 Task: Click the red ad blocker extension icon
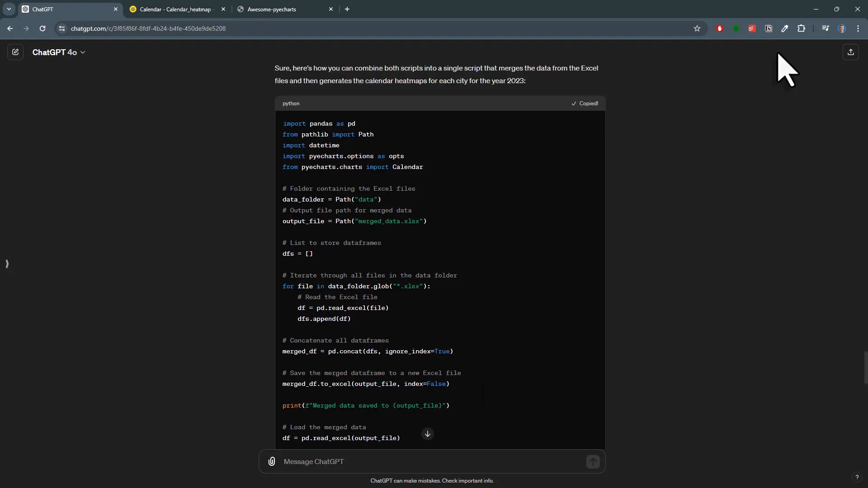(719, 28)
